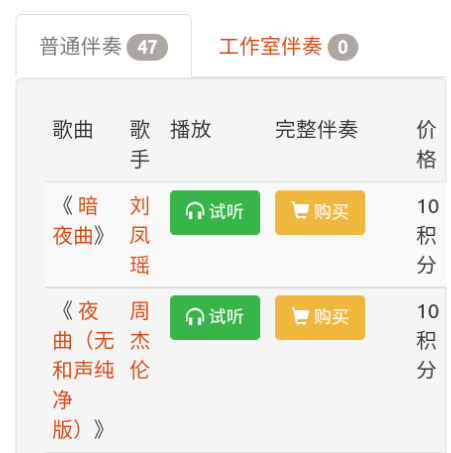The width and height of the screenshot is (451, 453).
Task: Preview 暗夜曲 with the 试听 button
Action: pyautogui.click(x=215, y=213)
